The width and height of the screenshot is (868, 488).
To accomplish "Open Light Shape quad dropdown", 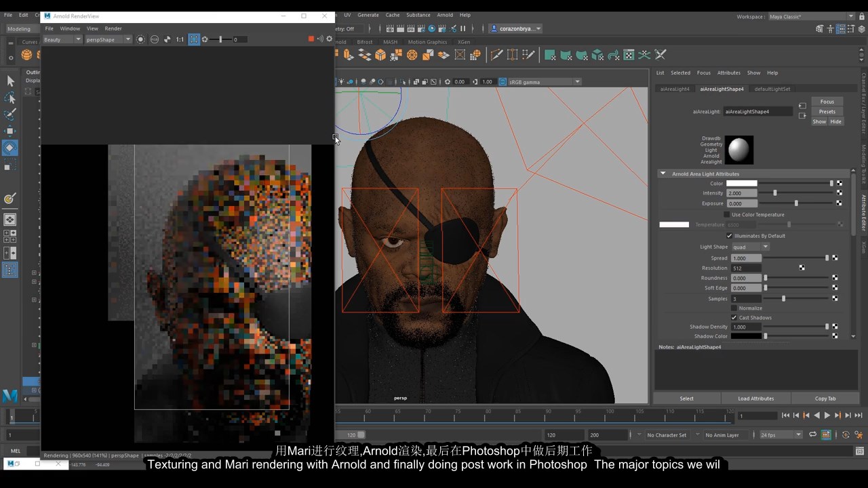I will click(750, 247).
